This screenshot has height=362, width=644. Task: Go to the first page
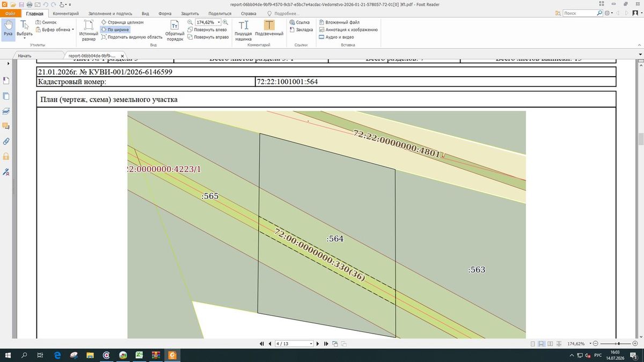pyautogui.click(x=261, y=343)
